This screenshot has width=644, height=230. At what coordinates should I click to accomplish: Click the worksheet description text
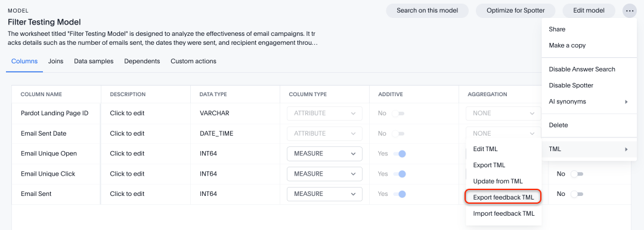162,38
